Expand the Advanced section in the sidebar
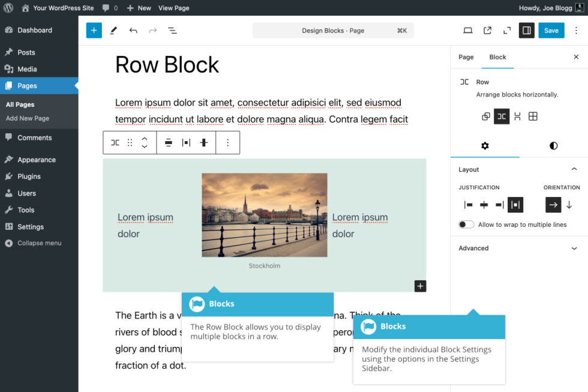The height and width of the screenshot is (392, 588). click(x=518, y=248)
